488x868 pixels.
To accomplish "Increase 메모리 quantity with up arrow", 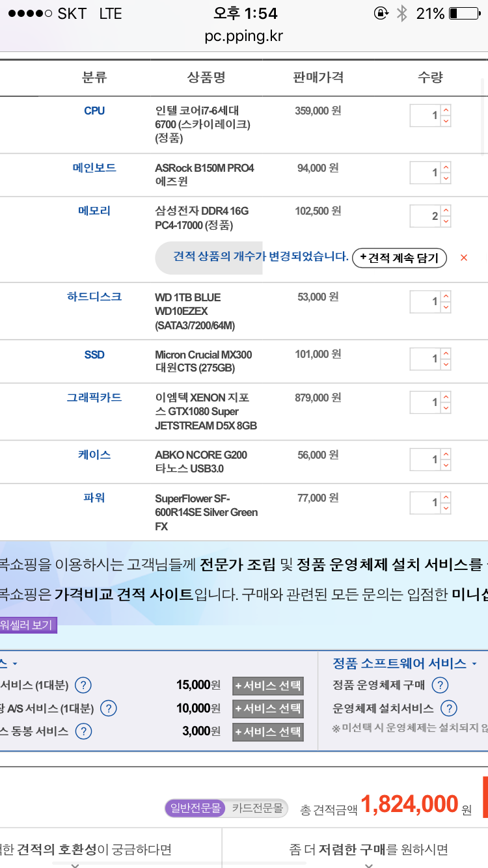I will point(446,210).
